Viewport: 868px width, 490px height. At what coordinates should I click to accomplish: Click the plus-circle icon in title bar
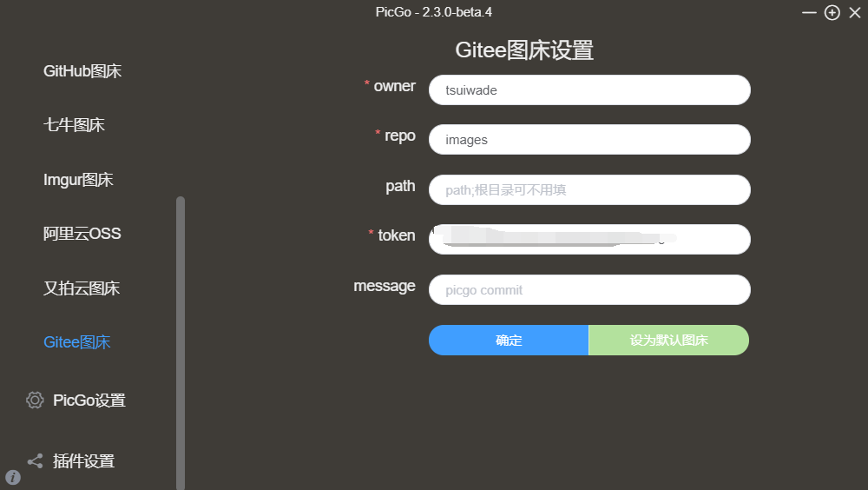click(x=832, y=12)
